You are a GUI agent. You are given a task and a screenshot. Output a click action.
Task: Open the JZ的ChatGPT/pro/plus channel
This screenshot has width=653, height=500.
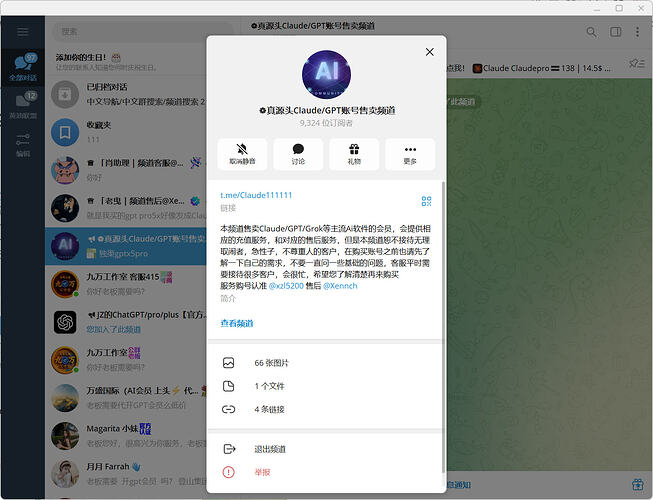click(127, 322)
